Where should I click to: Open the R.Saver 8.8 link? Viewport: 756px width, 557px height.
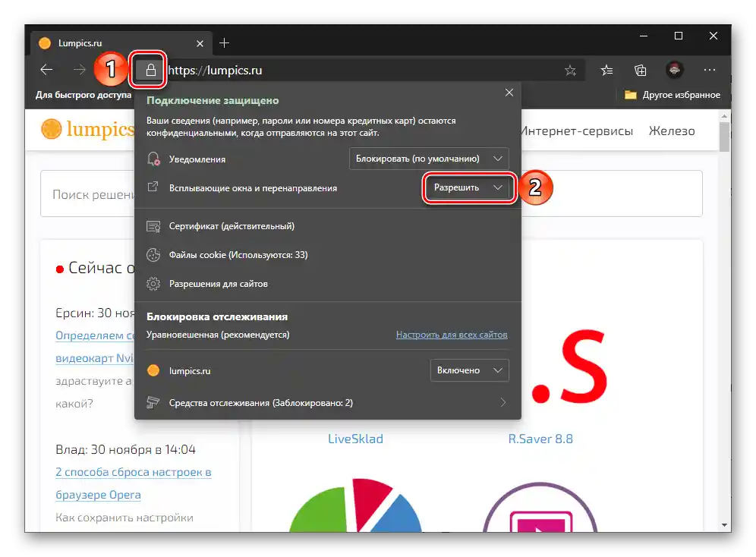coord(540,439)
